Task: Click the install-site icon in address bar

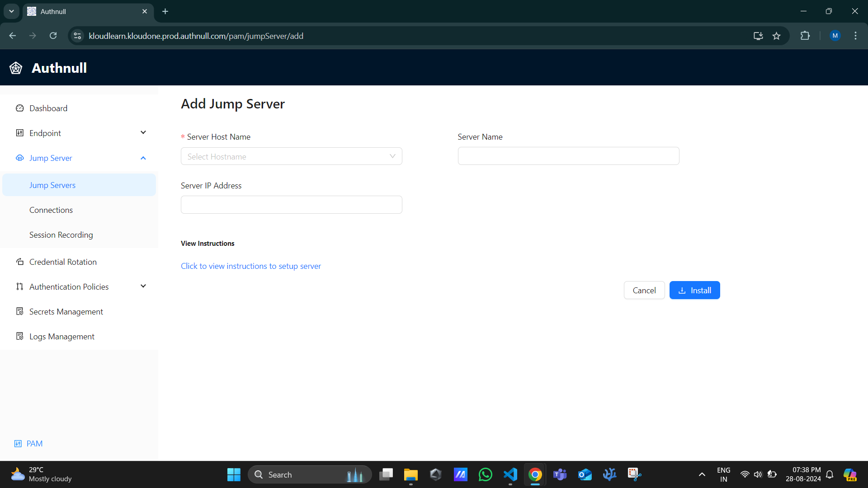Action: coord(758,36)
